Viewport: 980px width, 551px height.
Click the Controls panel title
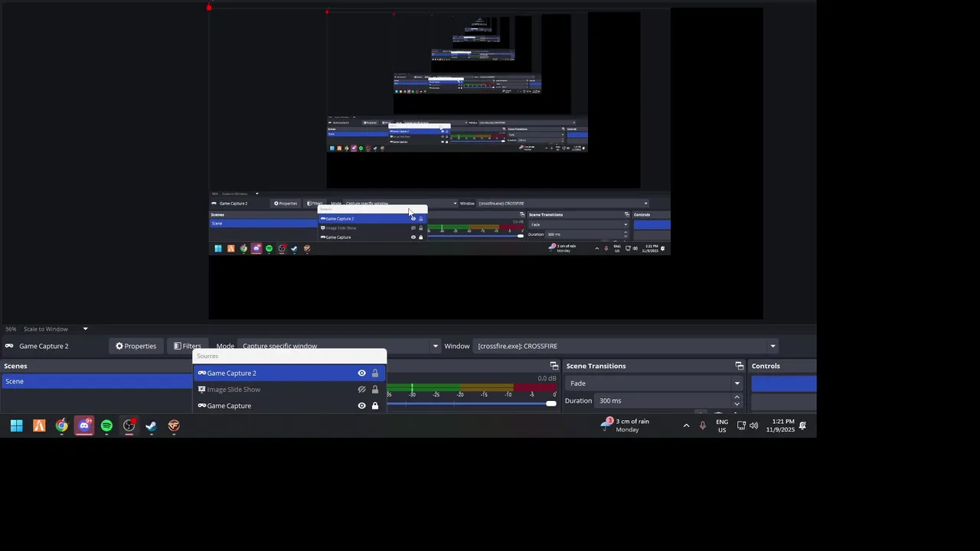(766, 366)
